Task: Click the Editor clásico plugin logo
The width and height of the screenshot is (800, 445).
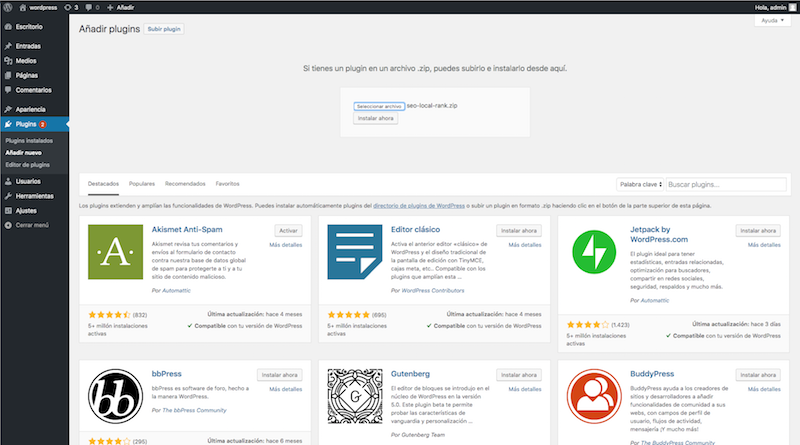Action: (355, 252)
